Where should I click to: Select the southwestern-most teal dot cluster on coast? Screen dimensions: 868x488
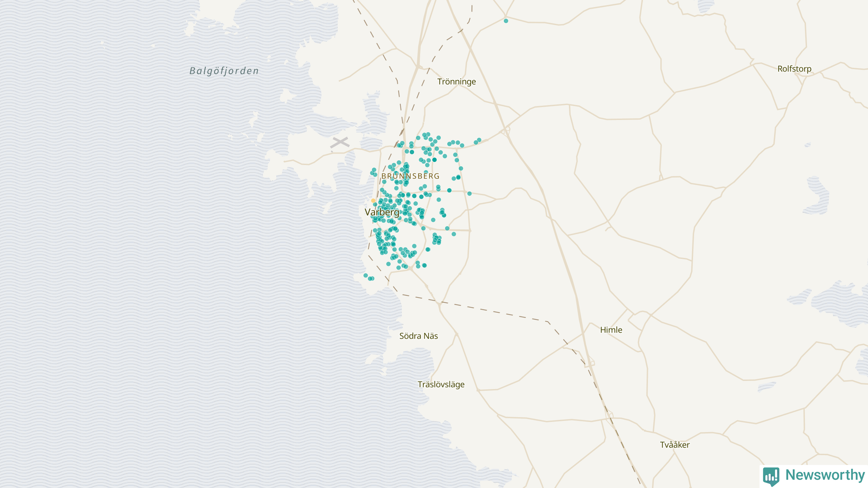(369, 277)
